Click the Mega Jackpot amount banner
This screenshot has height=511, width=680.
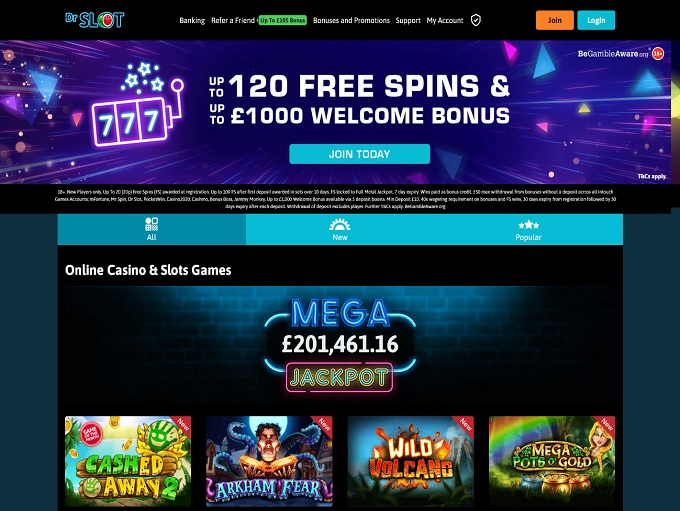click(x=340, y=346)
